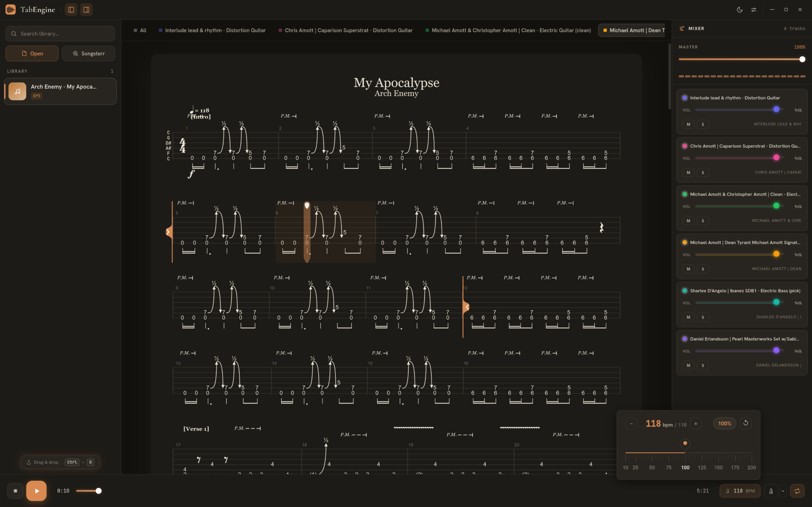Screen dimensions: 812x507
Task: Click the pink color dot of Chris Amott track
Action: 684,146
